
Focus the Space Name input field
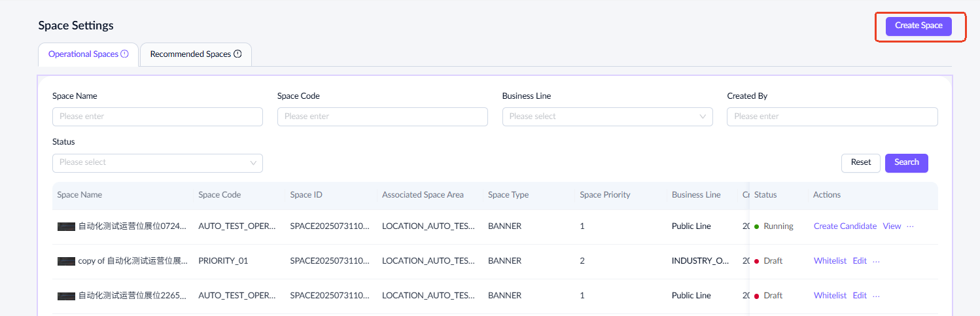point(157,116)
